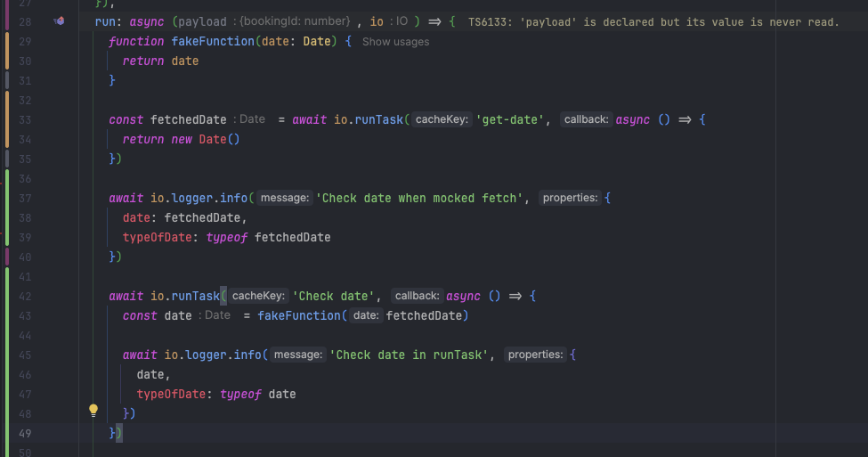Click the gutter marker icon on line 28
The height and width of the screenshot is (457, 868).
point(59,21)
